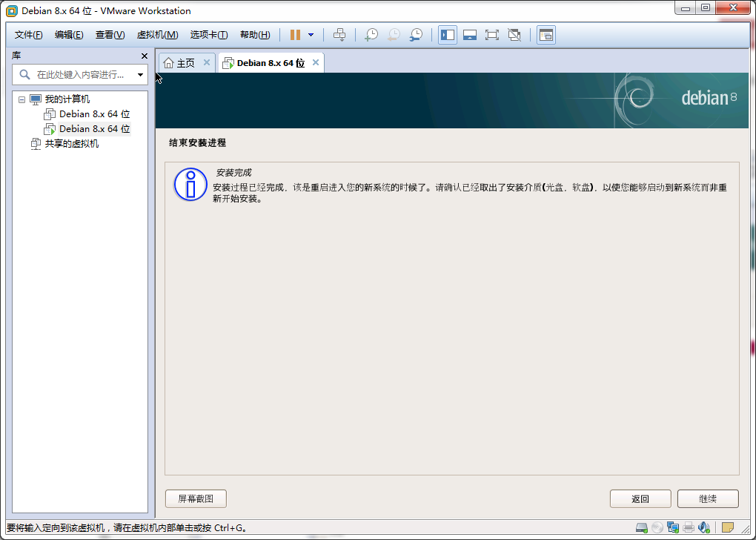756x540 pixels.
Task: Collapse the 我的计算机 tree node
Action: 21,99
